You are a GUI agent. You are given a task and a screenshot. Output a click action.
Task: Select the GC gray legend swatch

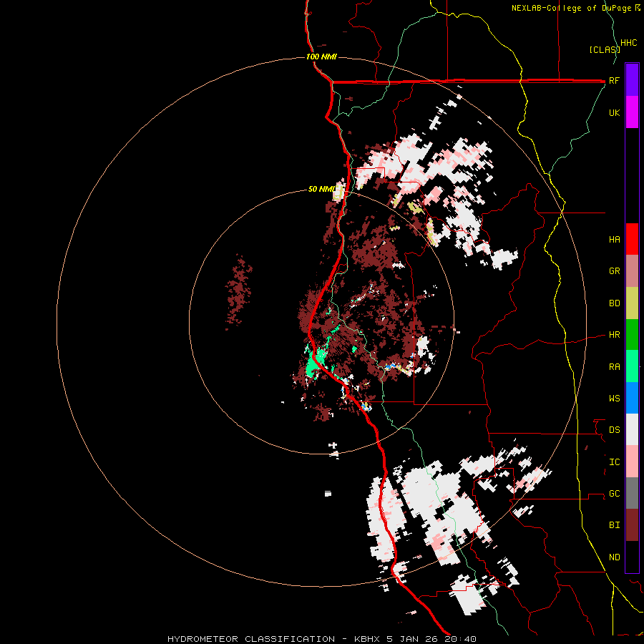632,493
